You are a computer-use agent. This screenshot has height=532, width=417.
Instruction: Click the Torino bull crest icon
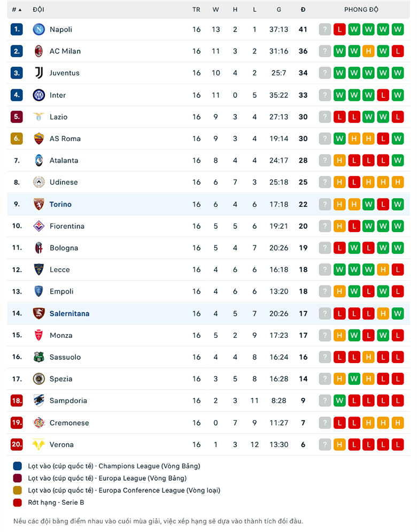point(38,204)
